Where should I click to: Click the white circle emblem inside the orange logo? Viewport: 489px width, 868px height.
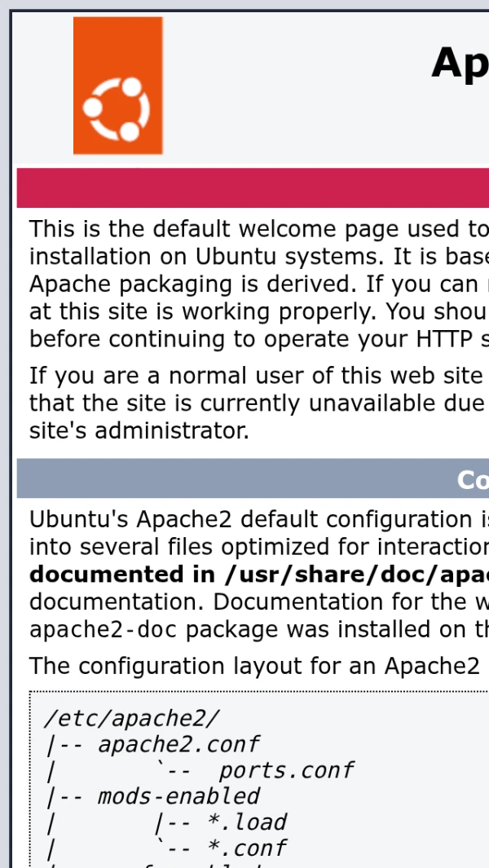[x=117, y=107]
